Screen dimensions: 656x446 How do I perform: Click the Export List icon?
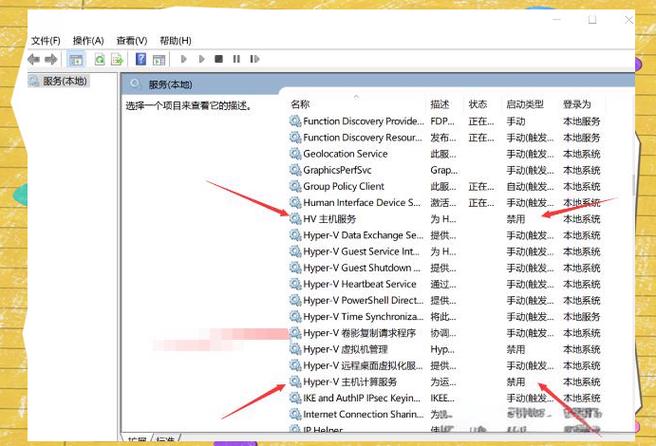(x=117, y=59)
